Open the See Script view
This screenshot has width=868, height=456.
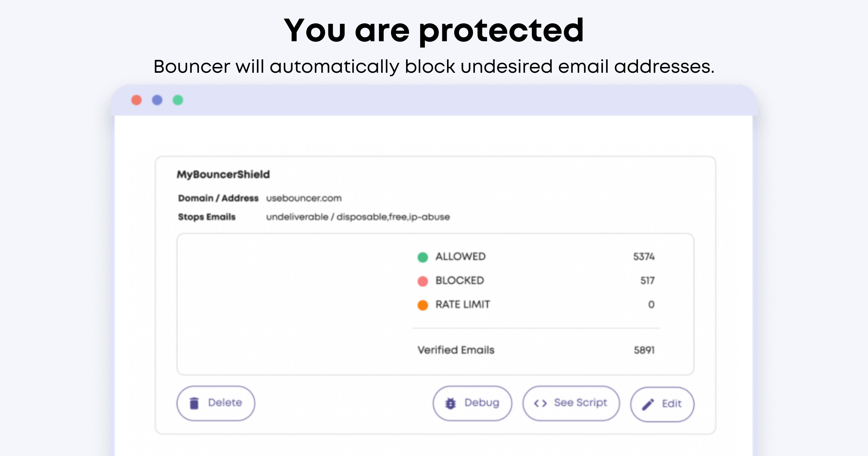(571, 403)
